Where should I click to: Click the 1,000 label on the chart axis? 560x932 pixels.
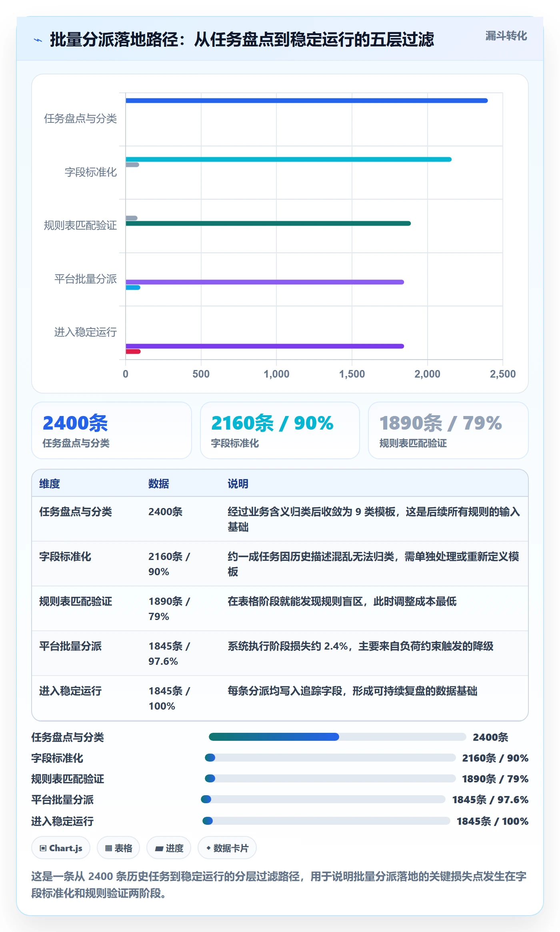click(276, 374)
